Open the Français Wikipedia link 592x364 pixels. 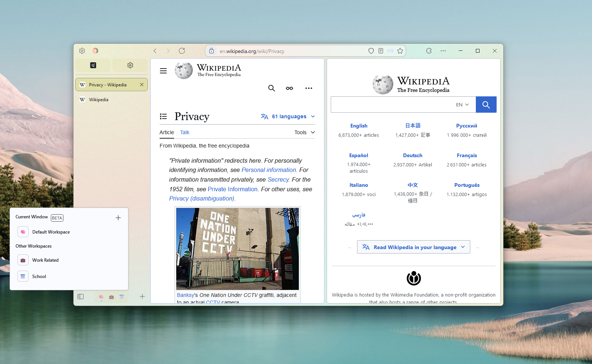click(467, 156)
